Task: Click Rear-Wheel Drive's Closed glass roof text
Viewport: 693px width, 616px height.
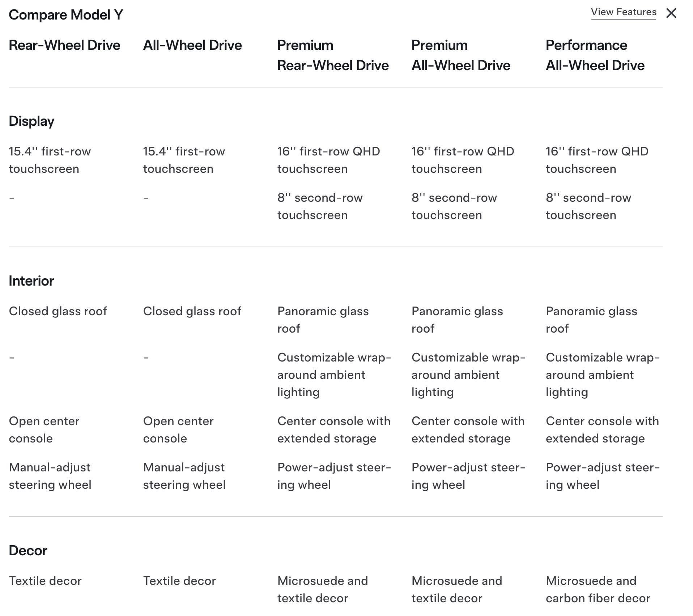Action: point(58,311)
